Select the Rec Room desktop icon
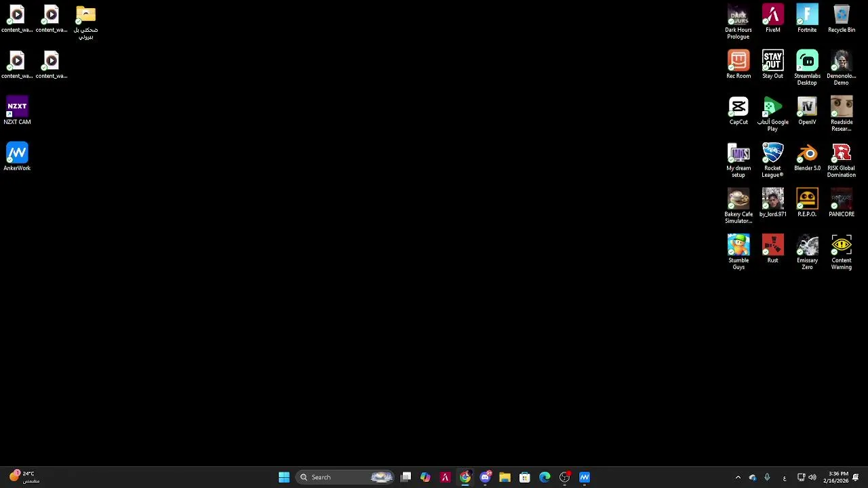Viewport: 868px width, 488px height. 738,65
